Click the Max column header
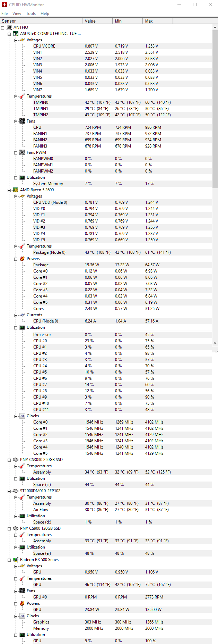This screenshot has height=644, width=218. (x=149, y=21)
